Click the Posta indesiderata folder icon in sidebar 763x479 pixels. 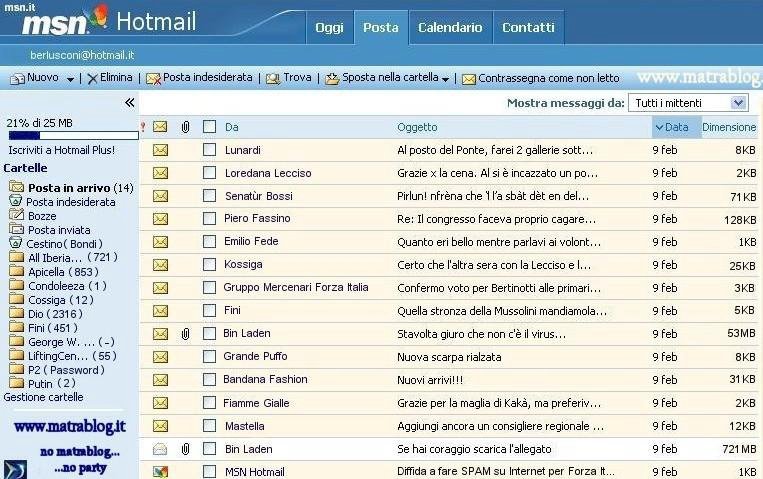point(16,201)
